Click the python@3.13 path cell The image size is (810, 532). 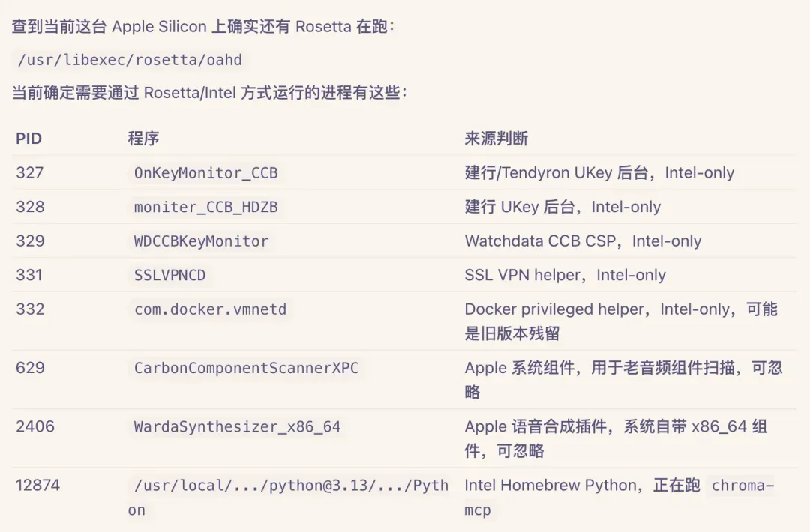(288, 498)
